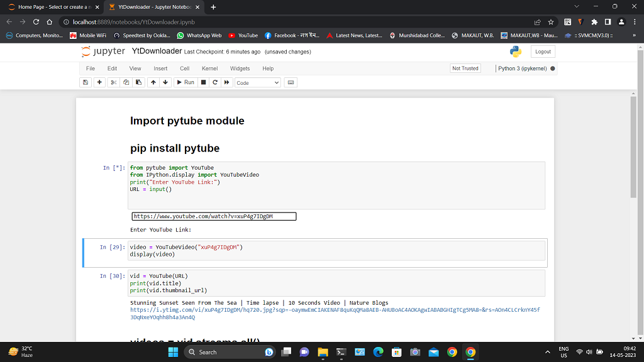Image resolution: width=644 pixels, height=362 pixels.
Task: Close the YtDownloader browser tab
Action: point(197,7)
